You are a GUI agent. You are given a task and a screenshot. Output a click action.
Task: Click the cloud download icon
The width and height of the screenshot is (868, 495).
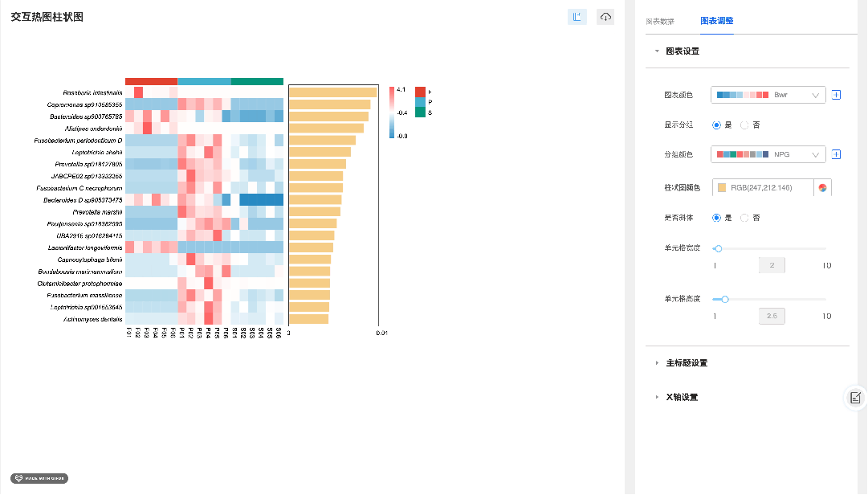point(605,17)
